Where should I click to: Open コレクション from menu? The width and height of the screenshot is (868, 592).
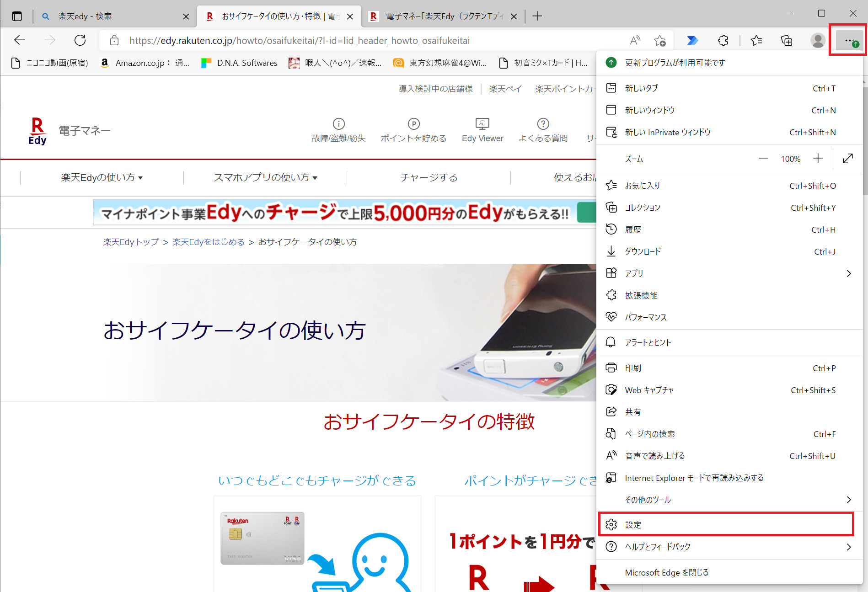[730, 208]
